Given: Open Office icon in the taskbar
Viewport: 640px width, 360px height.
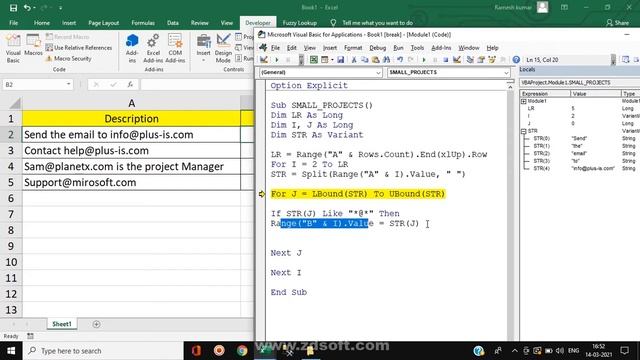Looking at the screenshot, I should tap(196, 351).
